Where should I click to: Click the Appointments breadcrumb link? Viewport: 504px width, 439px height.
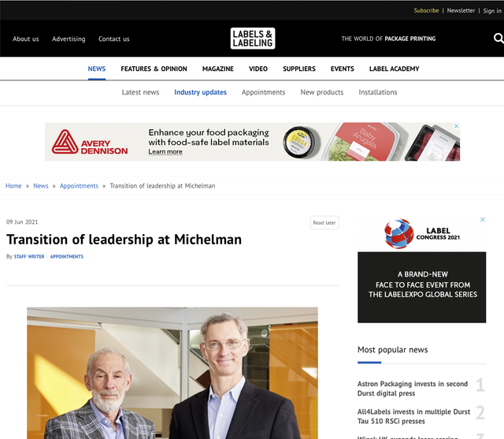79,186
